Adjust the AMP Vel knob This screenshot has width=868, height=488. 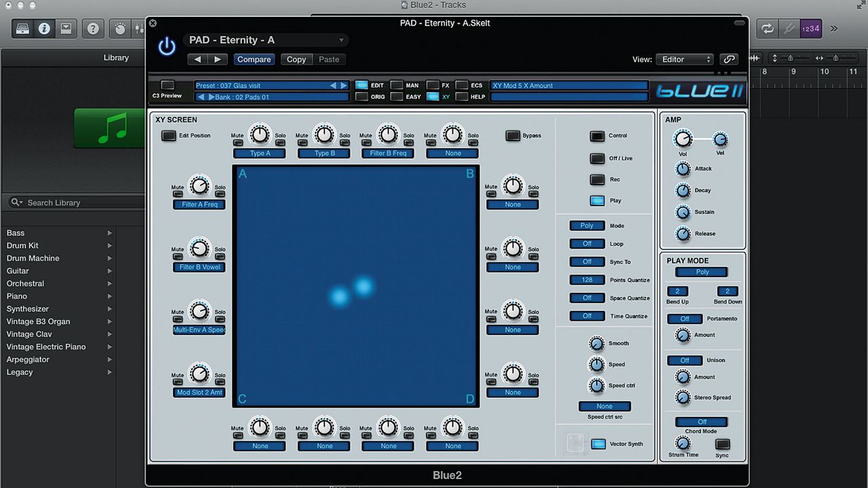click(x=720, y=140)
